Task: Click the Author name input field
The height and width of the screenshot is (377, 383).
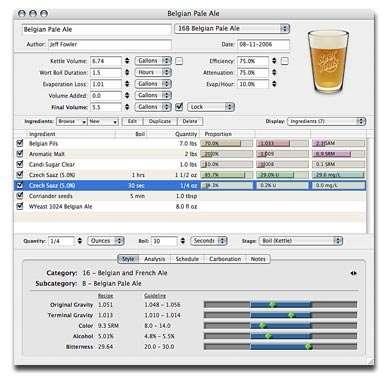Action: point(110,44)
